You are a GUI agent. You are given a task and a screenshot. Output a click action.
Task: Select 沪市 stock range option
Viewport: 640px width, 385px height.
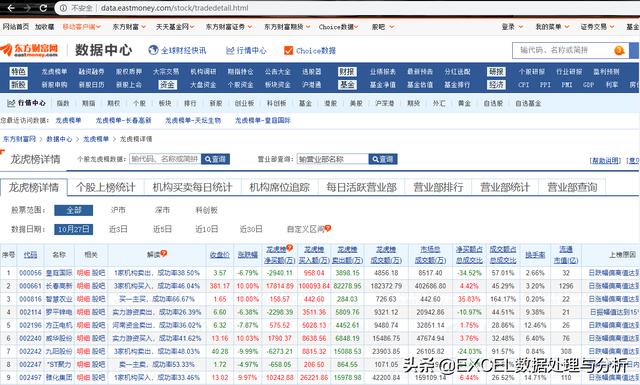coord(118,210)
